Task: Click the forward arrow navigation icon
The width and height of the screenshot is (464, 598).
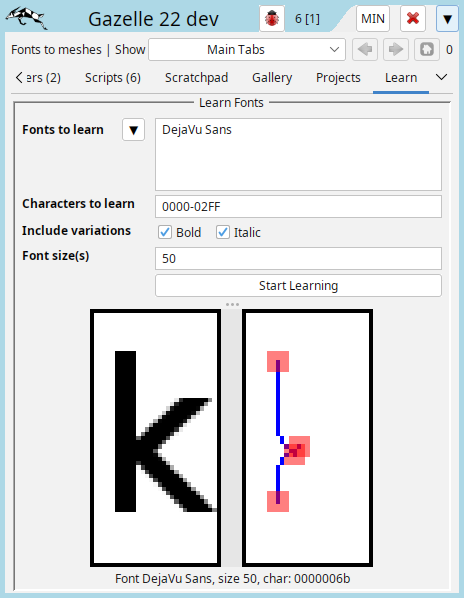Action: pos(396,50)
